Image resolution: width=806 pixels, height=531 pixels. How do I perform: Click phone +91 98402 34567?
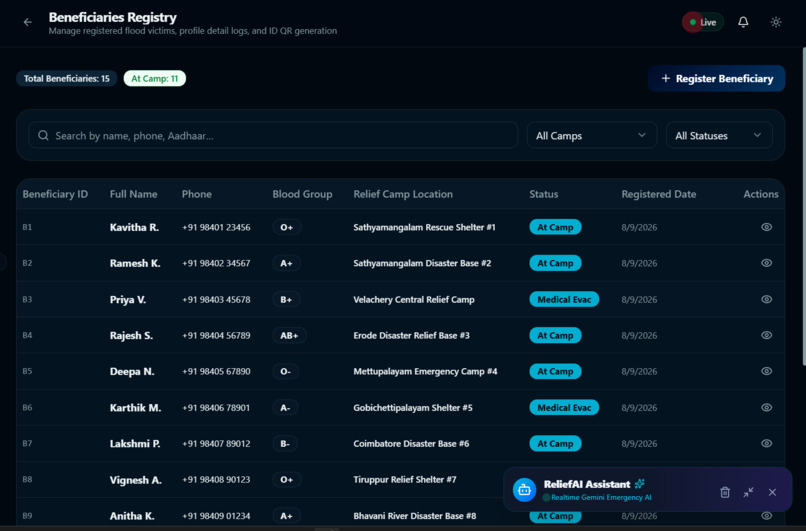pos(216,263)
